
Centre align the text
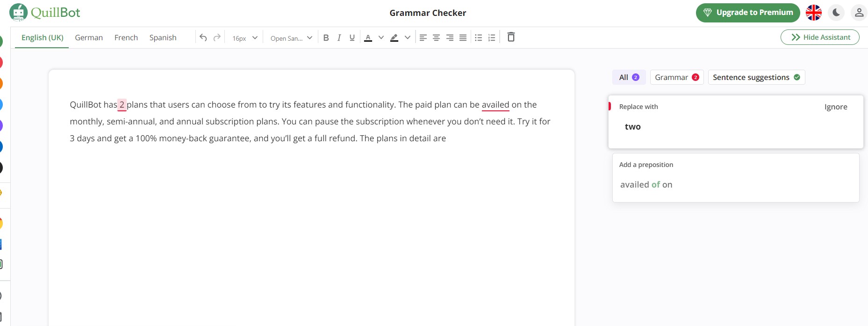point(436,37)
